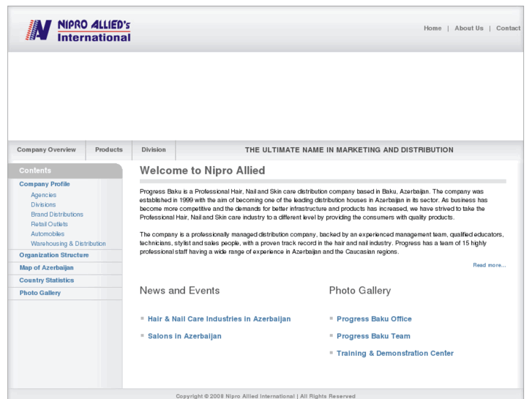Open Progress Baku Office gallery link
The image size is (532, 399).
tap(374, 319)
